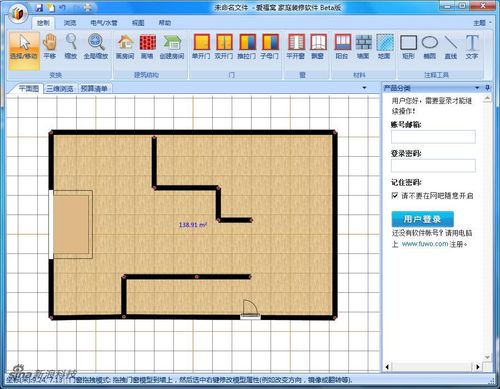The height and width of the screenshot is (389, 500).
Task: Click the 全局缩放 fit-all zoom tool
Action: [96, 47]
